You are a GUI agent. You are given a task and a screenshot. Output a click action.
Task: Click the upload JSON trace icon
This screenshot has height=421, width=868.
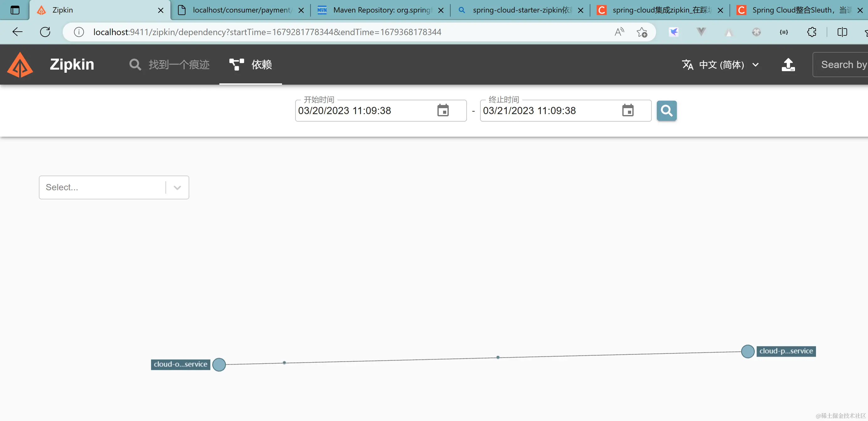(x=788, y=65)
